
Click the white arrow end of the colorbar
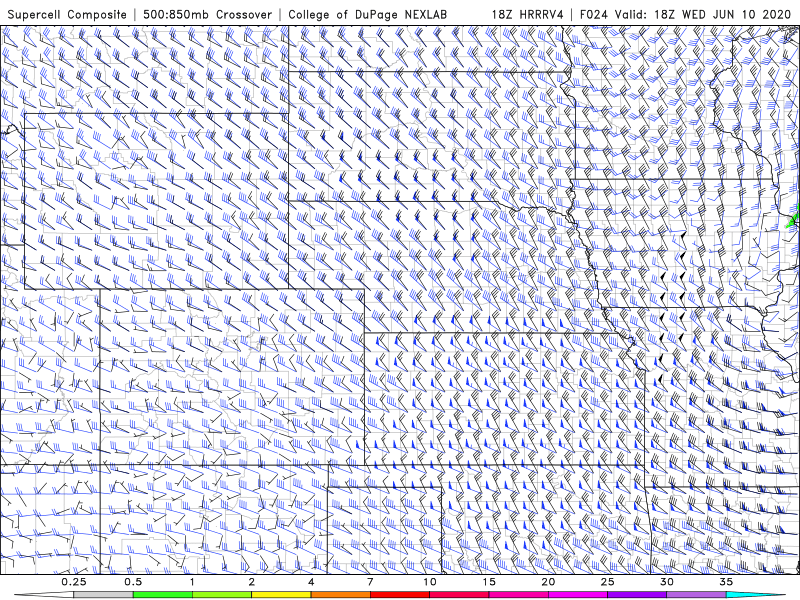pos(43,595)
